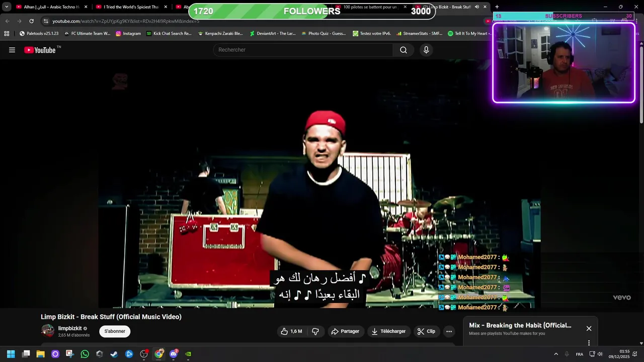Launch Snipping Tool from the taskbar
644x362 pixels.
[70, 354]
